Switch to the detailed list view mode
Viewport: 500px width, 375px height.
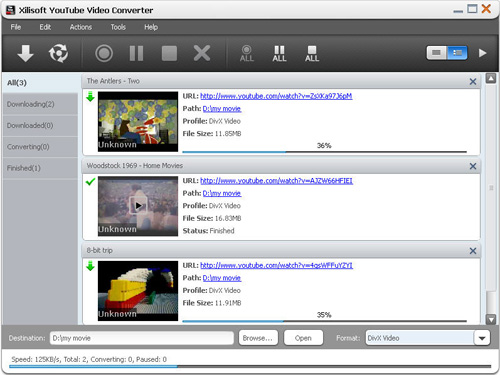pyautogui.click(x=457, y=53)
